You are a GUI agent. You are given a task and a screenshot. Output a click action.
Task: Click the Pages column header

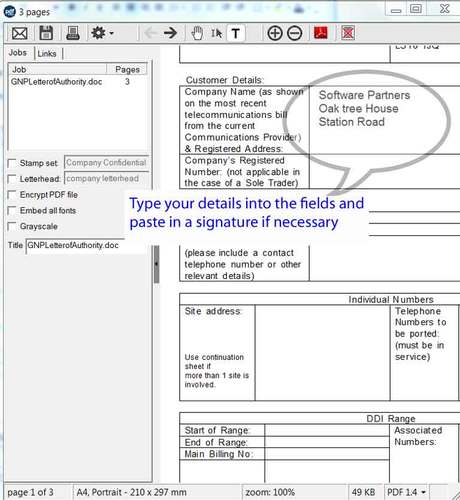(127, 69)
